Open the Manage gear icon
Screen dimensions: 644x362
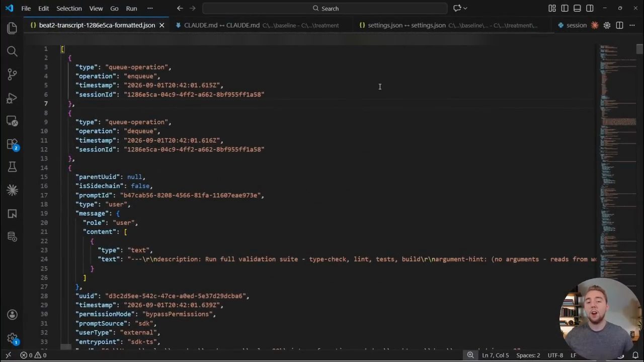(x=12, y=338)
